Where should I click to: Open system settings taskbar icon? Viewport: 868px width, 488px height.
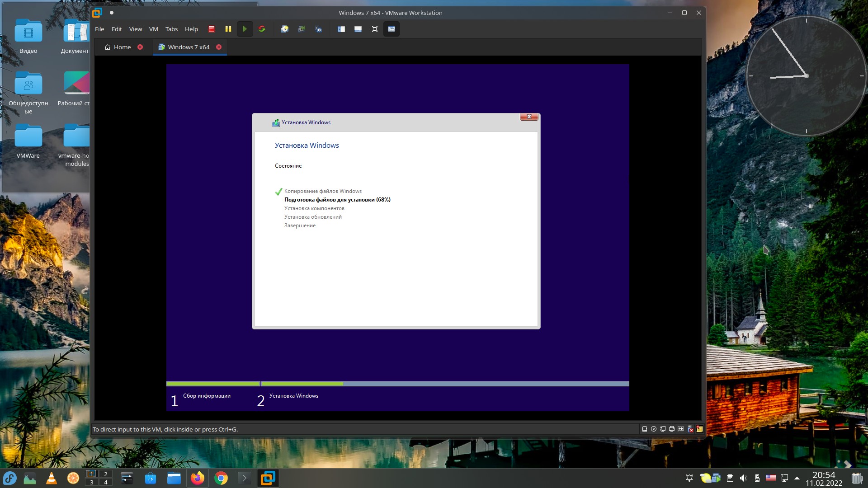127,478
